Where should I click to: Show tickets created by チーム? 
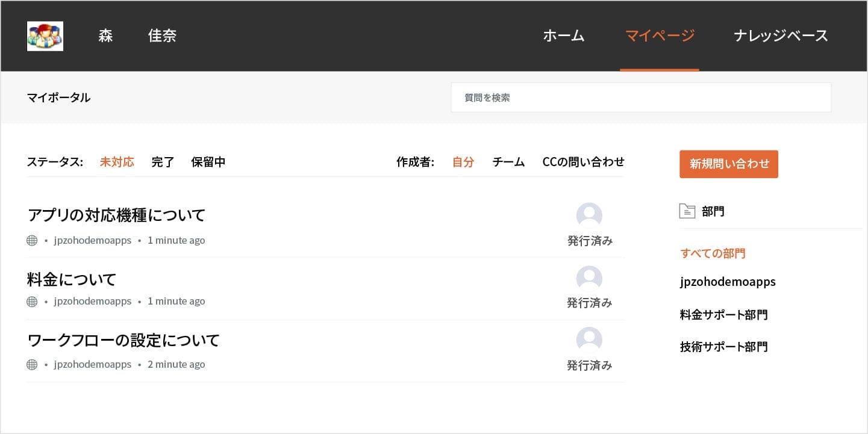(x=508, y=162)
